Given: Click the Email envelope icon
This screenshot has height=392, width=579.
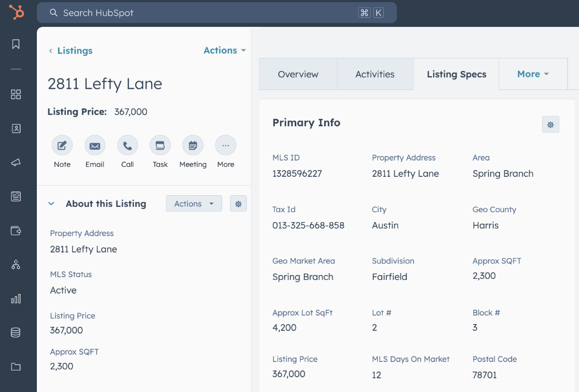Looking at the screenshot, I should [x=95, y=146].
